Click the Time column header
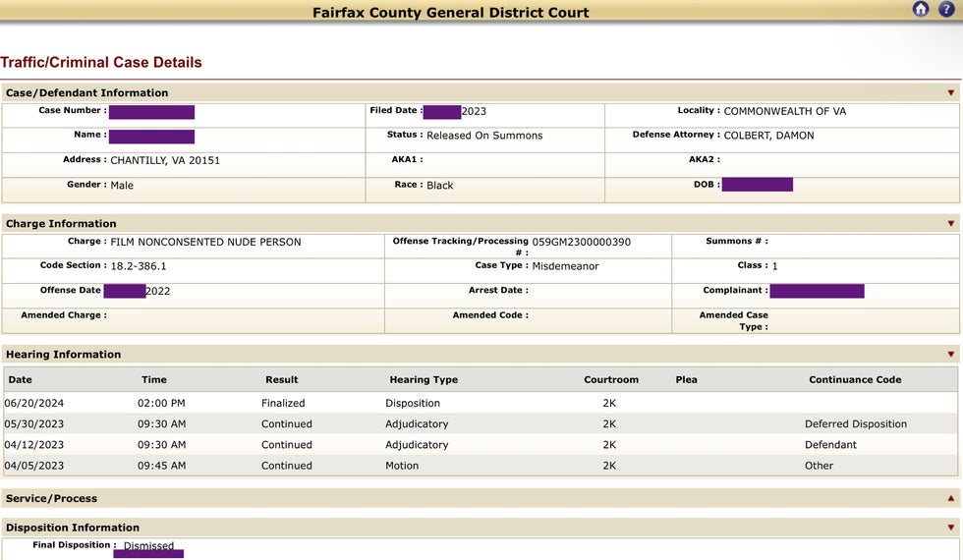 154,379
